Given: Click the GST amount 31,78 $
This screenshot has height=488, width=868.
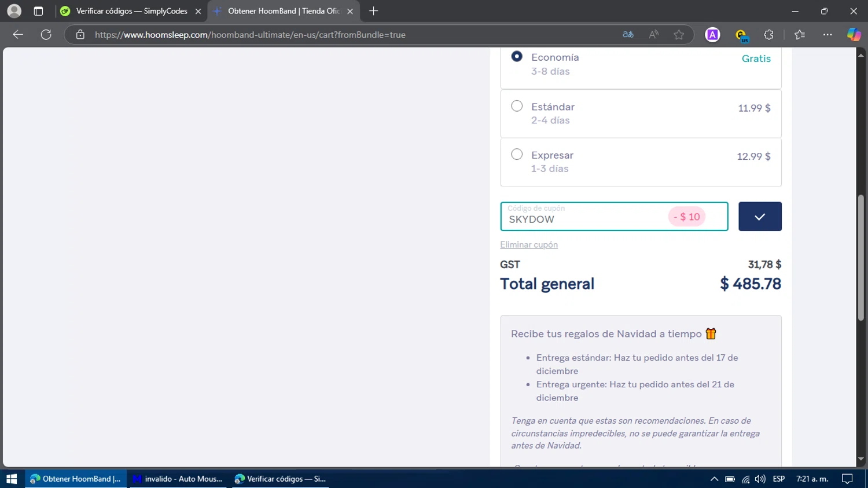Looking at the screenshot, I should (x=764, y=265).
